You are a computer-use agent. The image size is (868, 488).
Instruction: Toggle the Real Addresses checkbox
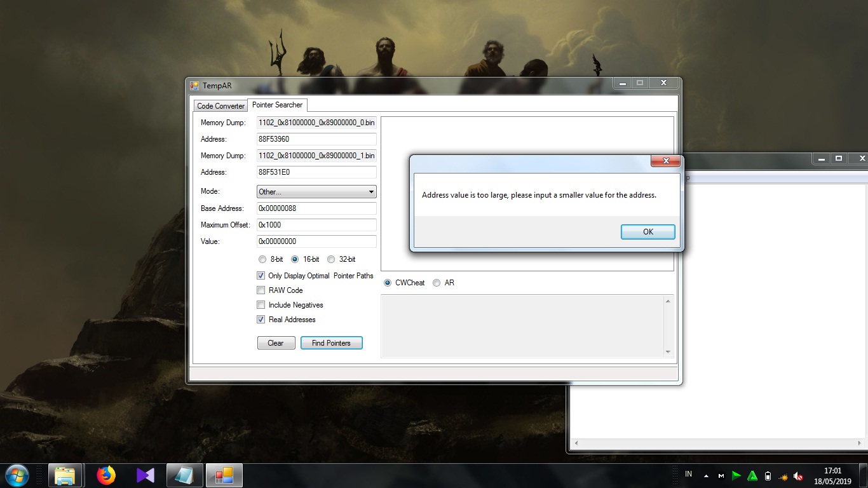click(x=261, y=320)
